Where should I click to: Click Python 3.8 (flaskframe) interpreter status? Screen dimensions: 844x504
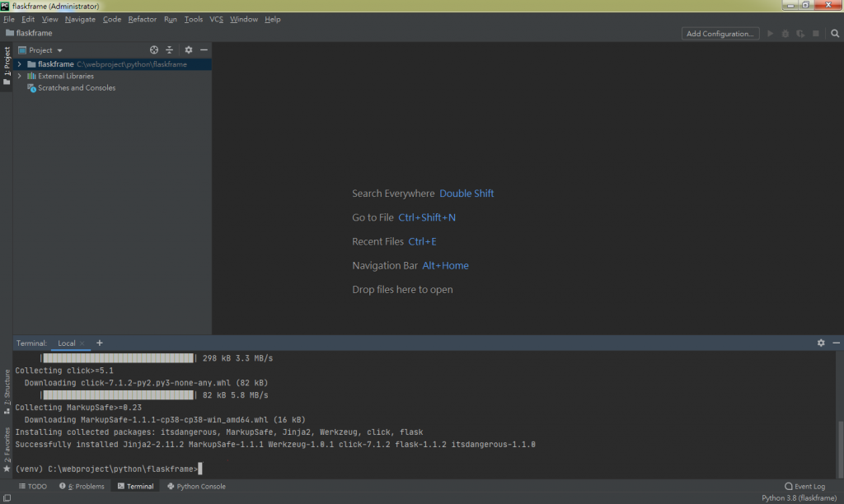pos(799,498)
